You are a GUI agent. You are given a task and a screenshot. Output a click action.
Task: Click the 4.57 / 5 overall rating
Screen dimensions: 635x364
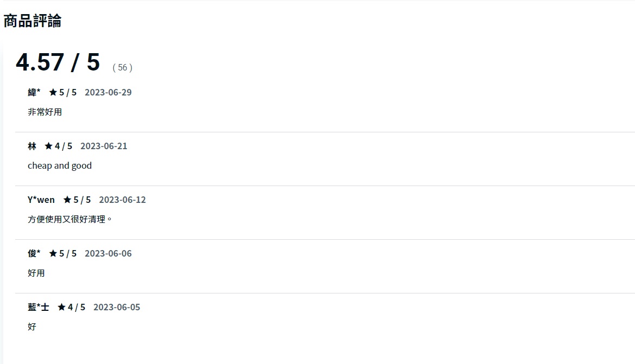tap(58, 62)
